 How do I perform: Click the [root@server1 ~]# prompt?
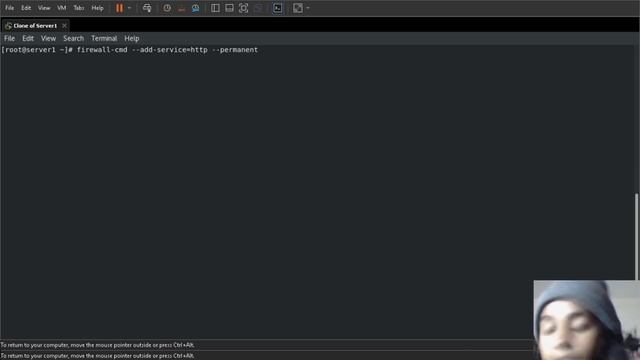pos(37,50)
